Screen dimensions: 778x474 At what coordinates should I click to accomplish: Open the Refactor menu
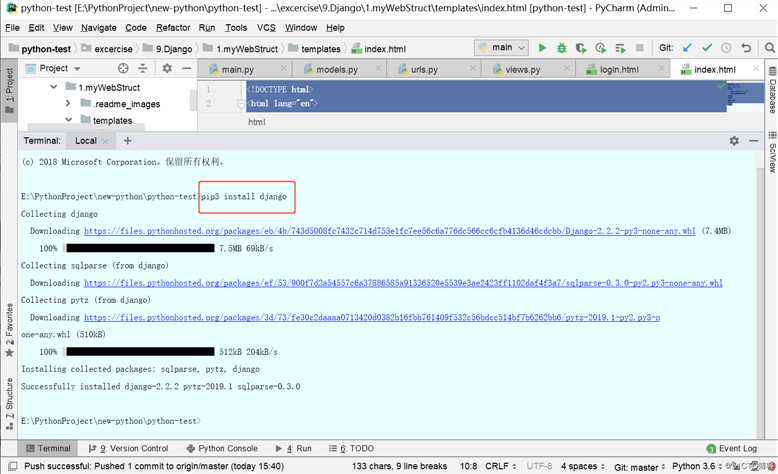[x=173, y=28]
